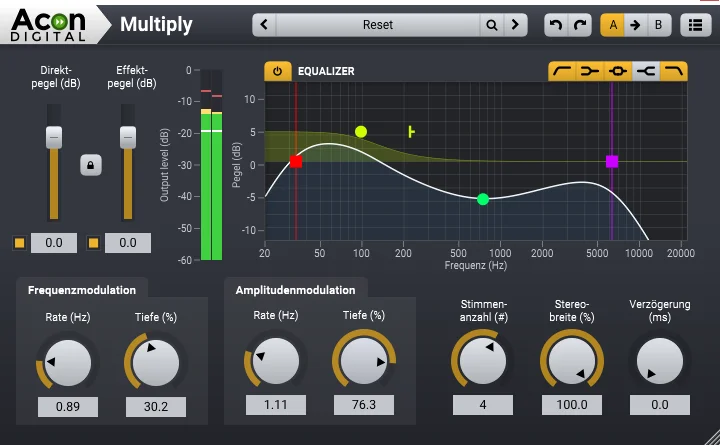Click the EQUALIZER heading text
720x445 pixels.
tap(326, 71)
